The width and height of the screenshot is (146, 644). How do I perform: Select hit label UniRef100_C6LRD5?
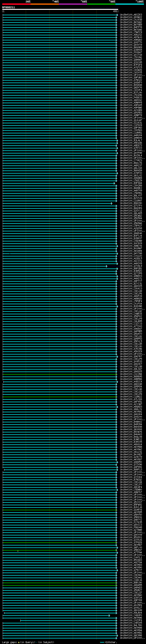(x=131, y=321)
